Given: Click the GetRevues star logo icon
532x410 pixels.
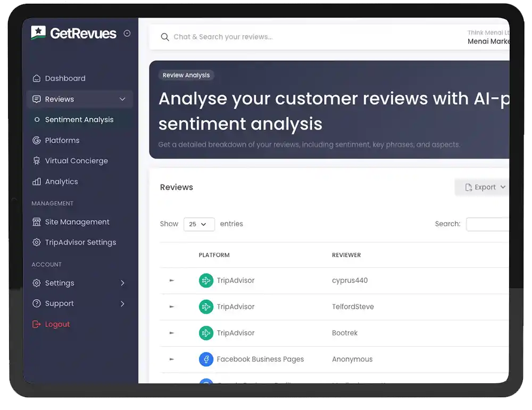Looking at the screenshot, I should coord(38,33).
